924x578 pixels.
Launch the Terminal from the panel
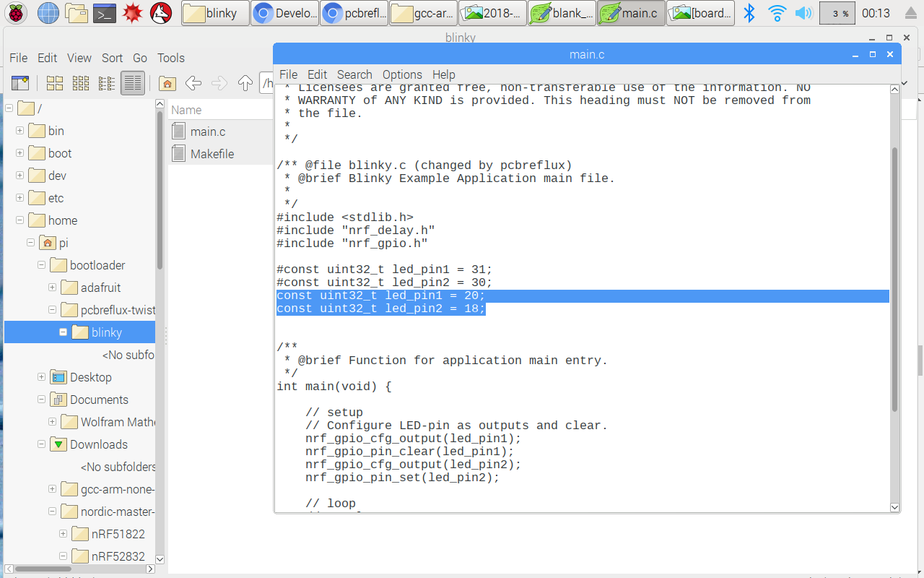(x=105, y=13)
